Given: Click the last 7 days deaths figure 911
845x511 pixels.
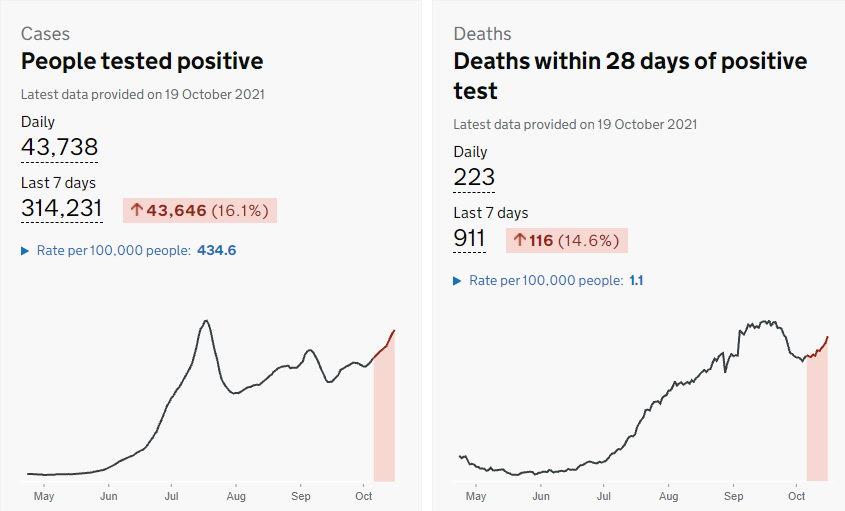Looking at the screenshot, I should click(469, 239).
